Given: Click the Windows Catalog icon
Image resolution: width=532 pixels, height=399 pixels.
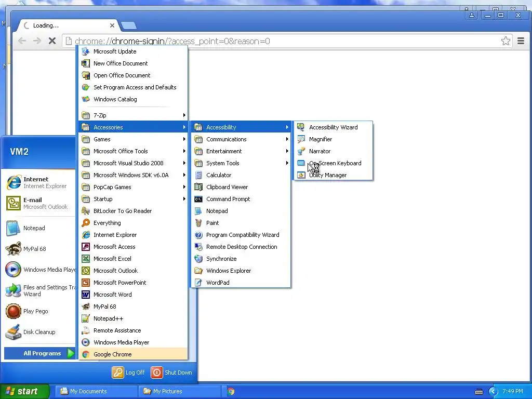Looking at the screenshot, I should [86, 99].
